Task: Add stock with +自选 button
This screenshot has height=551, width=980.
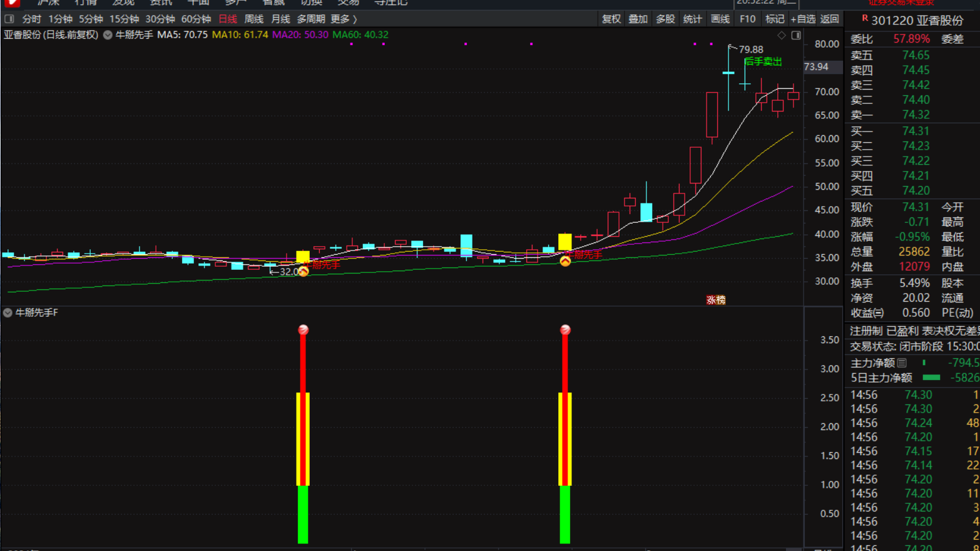Action: (803, 19)
